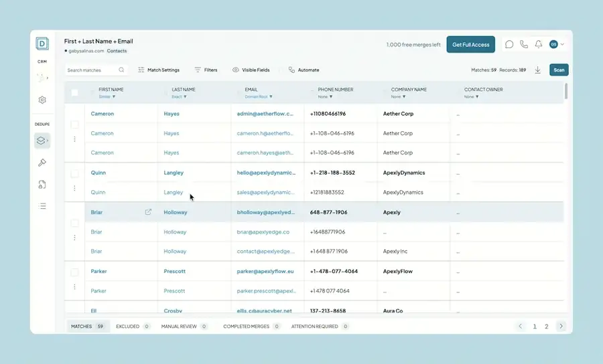The height and width of the screenshot is (364, 603).
Task: Click phone number 648-877-1906
Action: pyautogui.click(x=329, y=212)
